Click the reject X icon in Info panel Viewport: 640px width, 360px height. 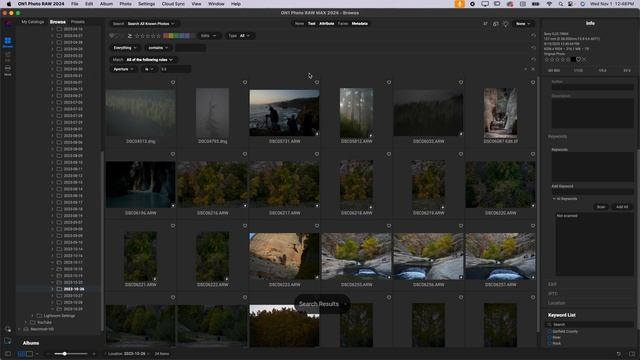(x=584, y=60)
